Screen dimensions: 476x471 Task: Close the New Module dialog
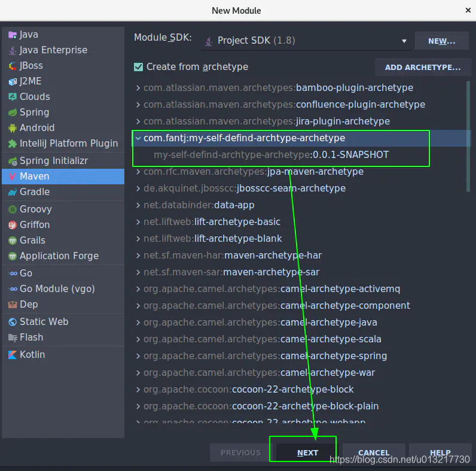468,10
